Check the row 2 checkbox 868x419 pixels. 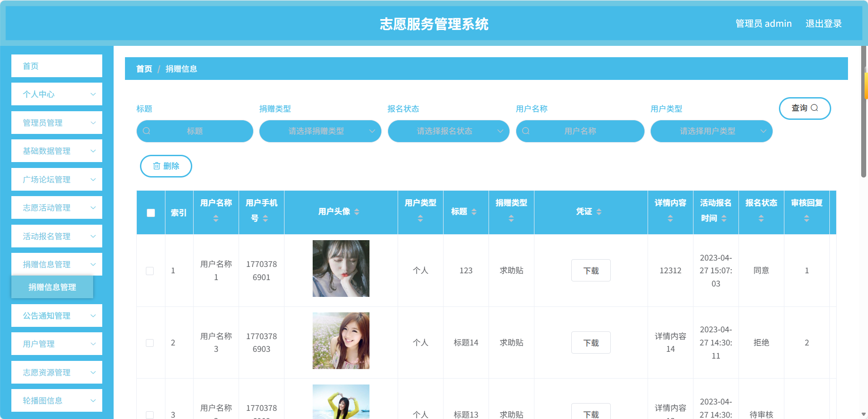150,343
